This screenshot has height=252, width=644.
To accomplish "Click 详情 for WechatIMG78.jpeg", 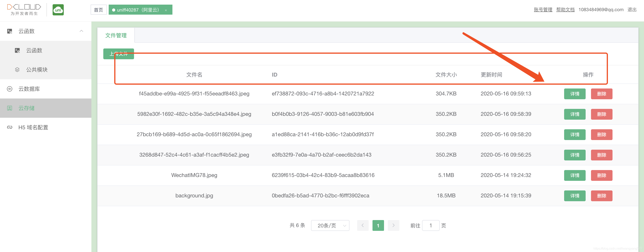I will 575,175.
